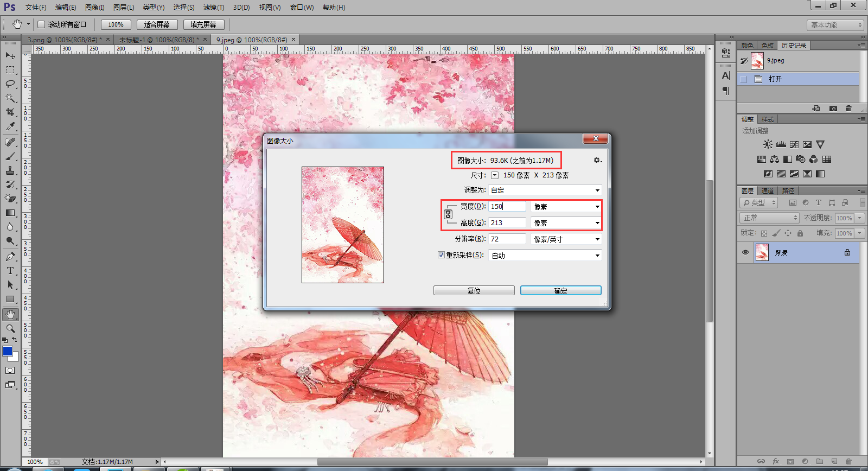Viewport: 868px width, 471px height.
Task: Open the layer filter 类型 dropdown
Action: point(759,202)
